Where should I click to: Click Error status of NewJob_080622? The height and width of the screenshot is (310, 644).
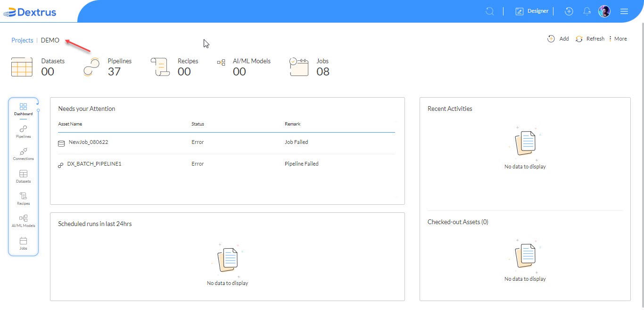click(198, 142)
